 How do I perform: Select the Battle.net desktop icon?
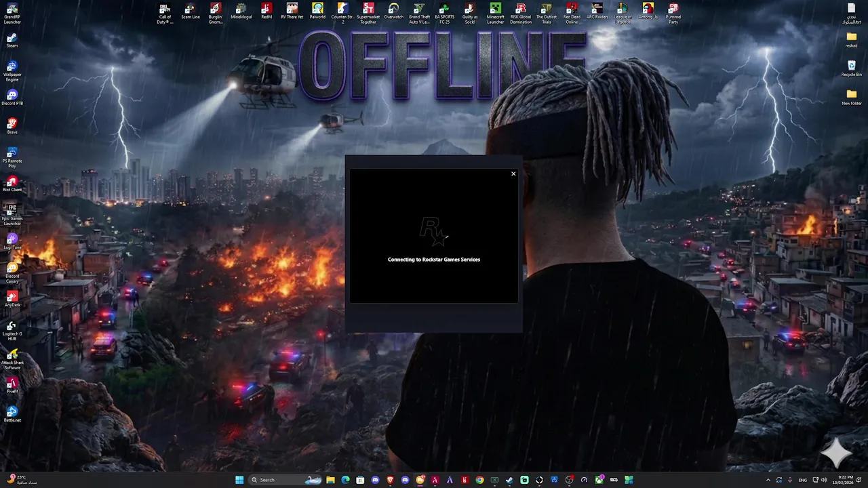[12, 413]
